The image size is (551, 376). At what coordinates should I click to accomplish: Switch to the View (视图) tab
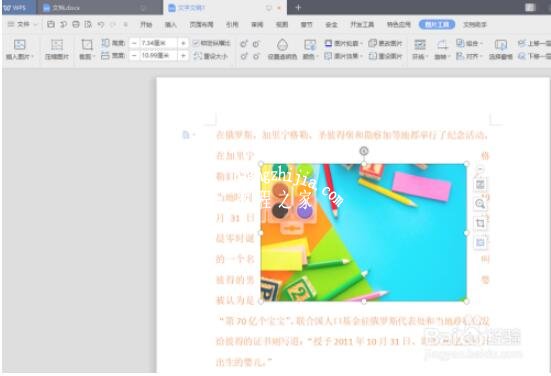(x=282, y=24)
